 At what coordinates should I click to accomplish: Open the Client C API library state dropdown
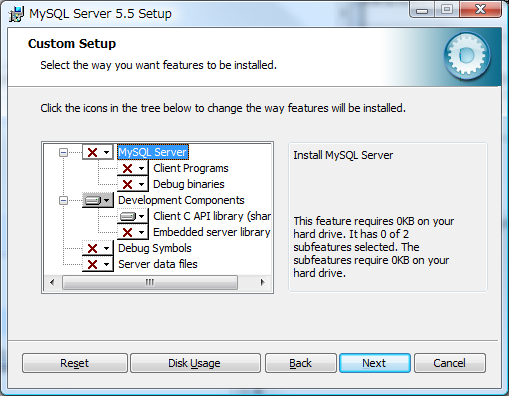(133, 216)
